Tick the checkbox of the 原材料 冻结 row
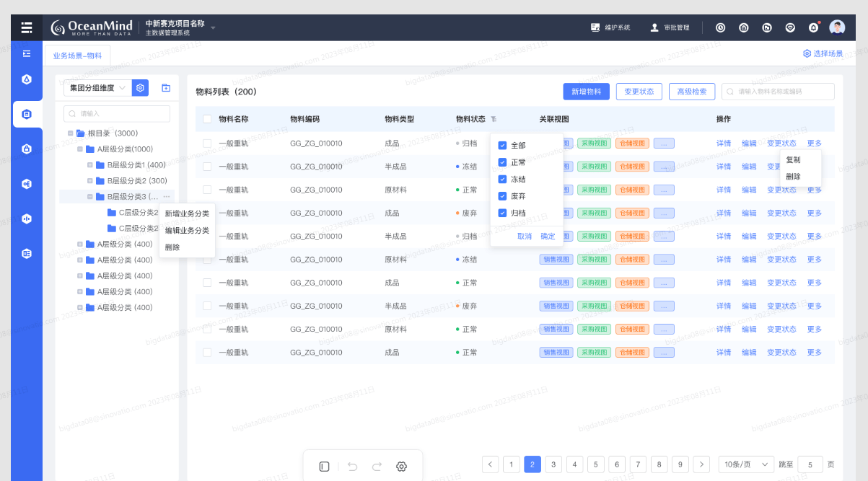The image size is (868, 481). (207, 260)
